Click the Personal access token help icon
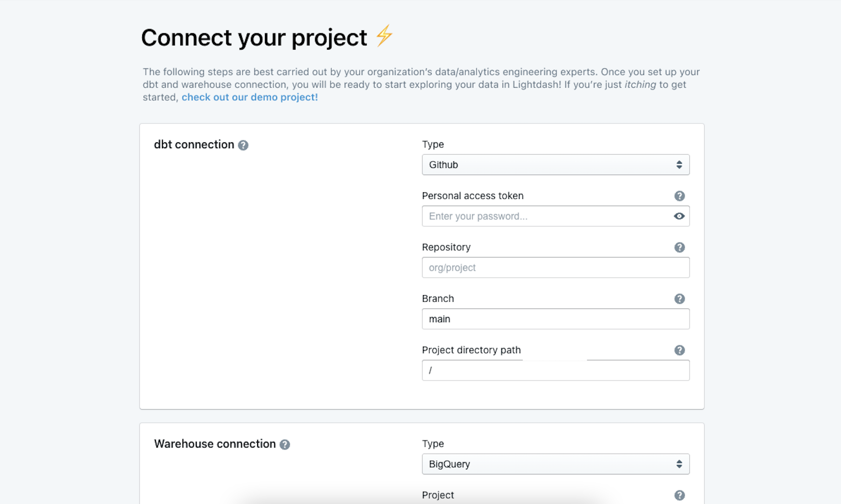Viewport: 841px width, 504px height. click(x=679, y=196)
